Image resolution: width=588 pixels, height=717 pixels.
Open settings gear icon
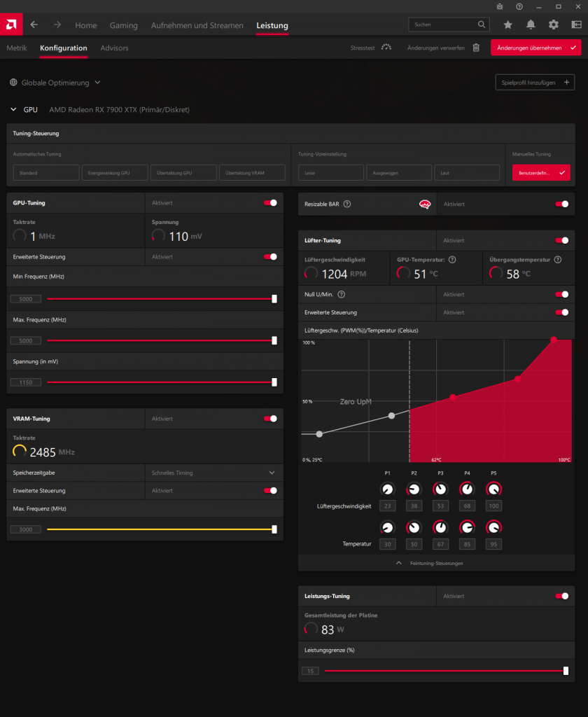coord(553,25)
